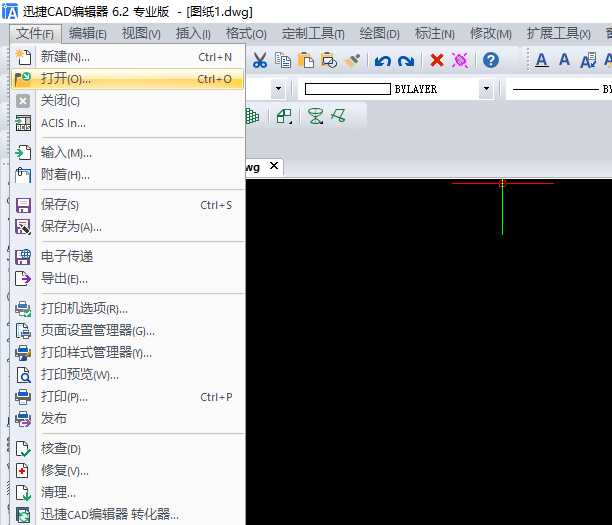The image size is (612, 525).
Task: Choose 关闭(C) Close menu item
Action: coord(128,101)
